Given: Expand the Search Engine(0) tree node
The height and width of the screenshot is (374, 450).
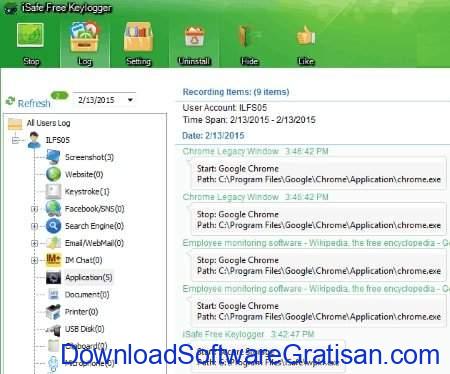Looking at the screenshot, I should tap(34, 226).
